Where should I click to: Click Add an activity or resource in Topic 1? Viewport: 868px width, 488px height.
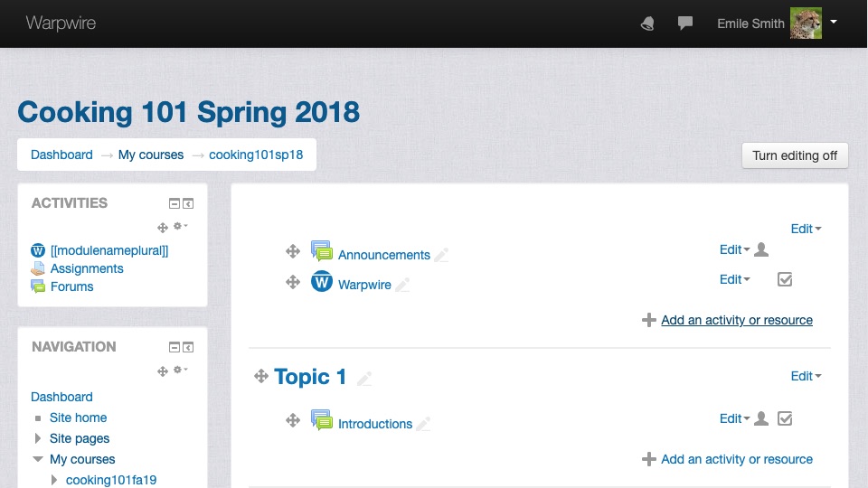point(737,459)
